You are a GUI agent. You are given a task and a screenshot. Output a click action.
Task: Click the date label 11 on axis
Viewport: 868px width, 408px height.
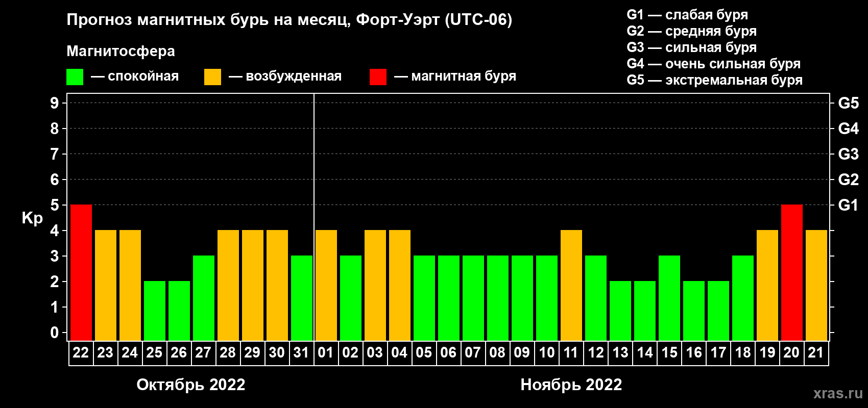click(x=571, y=353)
